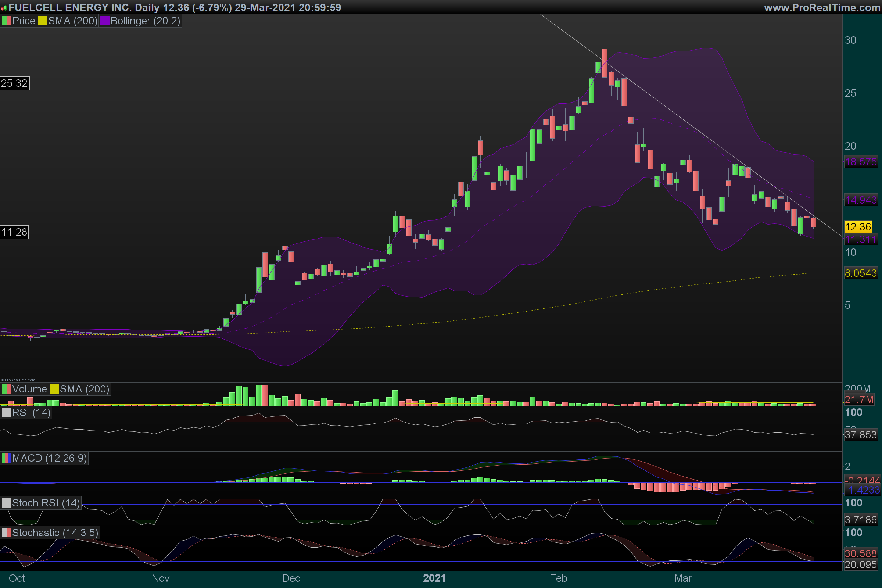The image size is (882, 588).
Task: Click the purple Bollinger (20 2) swatch
Action: point(105,21)
